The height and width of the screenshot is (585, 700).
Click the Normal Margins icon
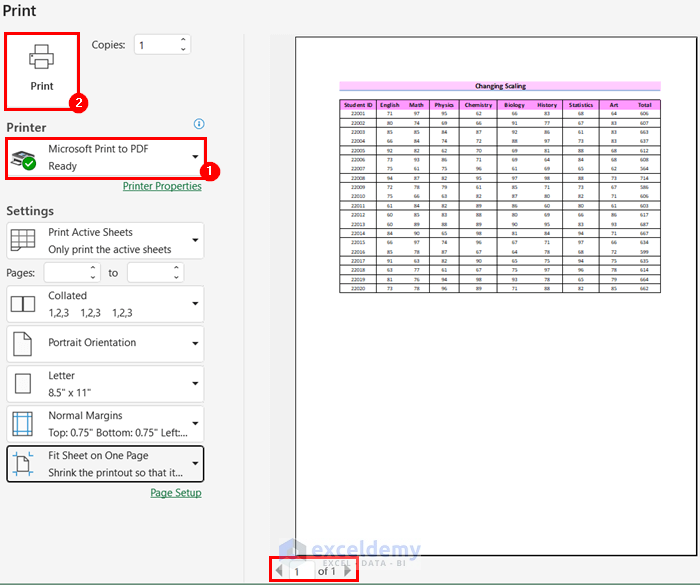(x=22, y=423)
